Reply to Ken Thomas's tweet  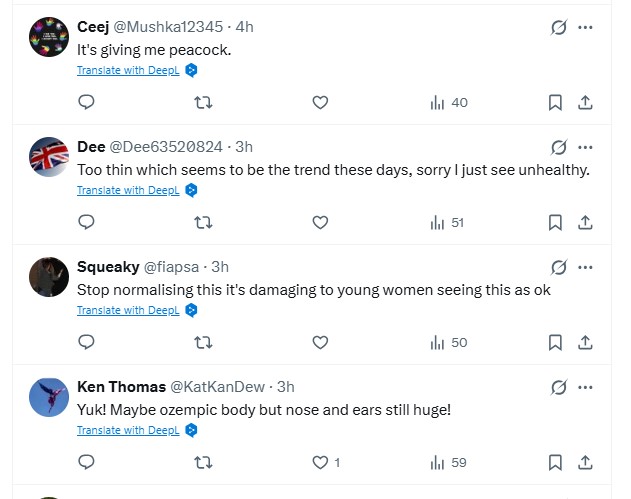point(86,462)
